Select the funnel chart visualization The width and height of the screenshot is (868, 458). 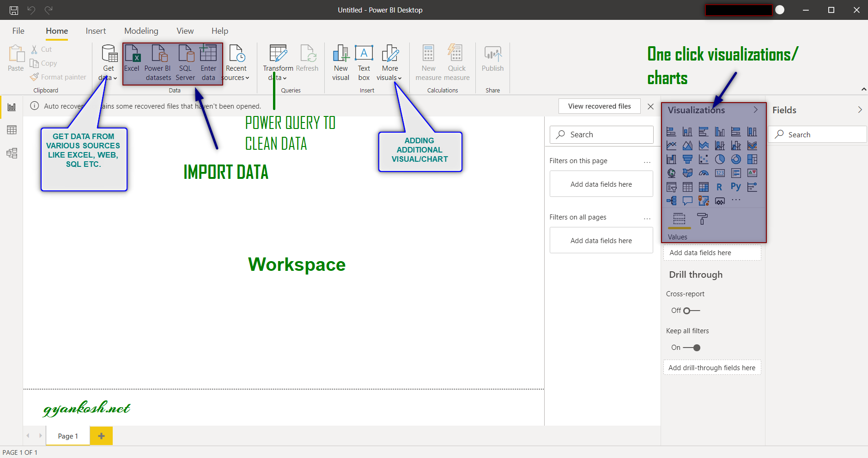[687, 159]
